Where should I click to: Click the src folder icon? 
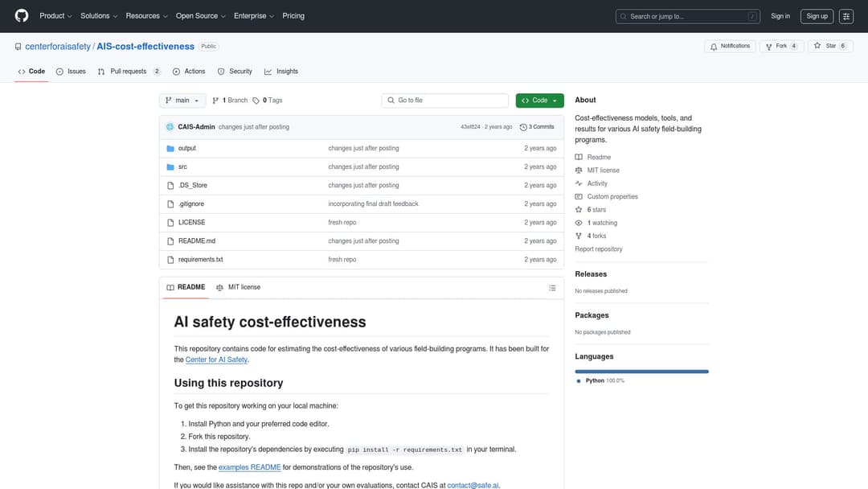click(170, 166)
